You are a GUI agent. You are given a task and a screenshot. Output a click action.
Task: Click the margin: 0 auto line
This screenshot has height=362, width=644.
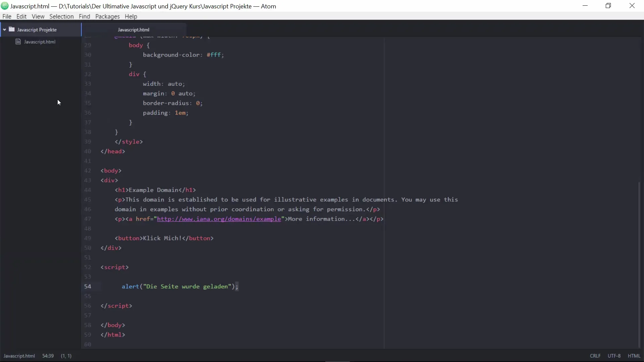(169, 94)
